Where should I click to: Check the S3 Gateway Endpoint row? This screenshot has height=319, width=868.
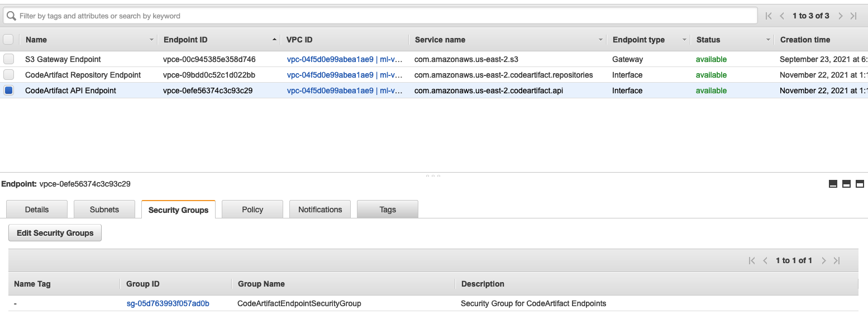click(8, 59)
